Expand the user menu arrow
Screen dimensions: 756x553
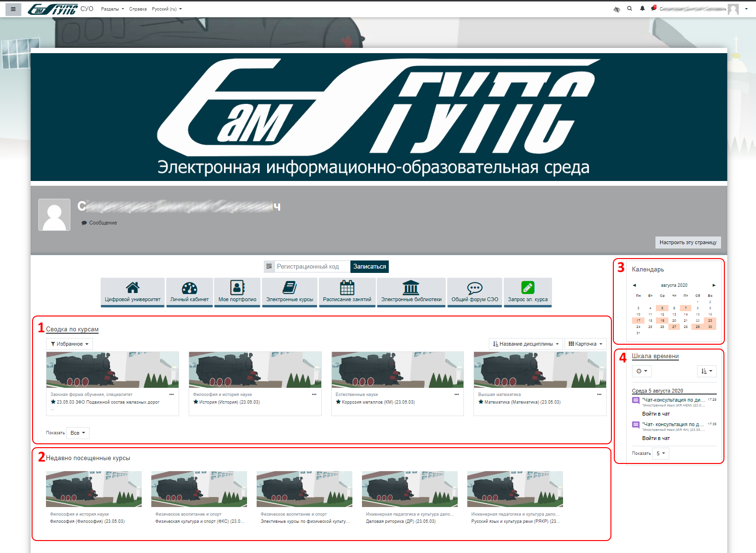coord(746,9)
